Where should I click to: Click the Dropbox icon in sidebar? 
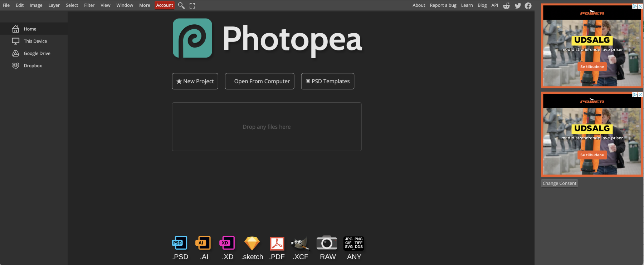[15, 65]
